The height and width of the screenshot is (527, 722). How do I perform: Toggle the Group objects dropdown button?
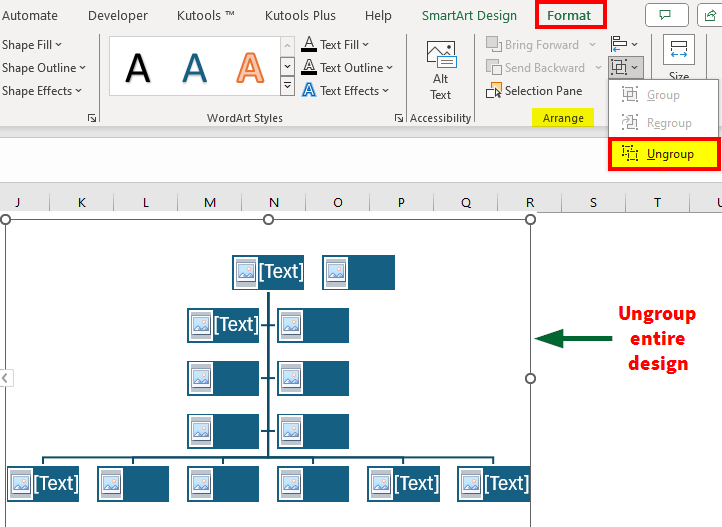pos(625,67)
